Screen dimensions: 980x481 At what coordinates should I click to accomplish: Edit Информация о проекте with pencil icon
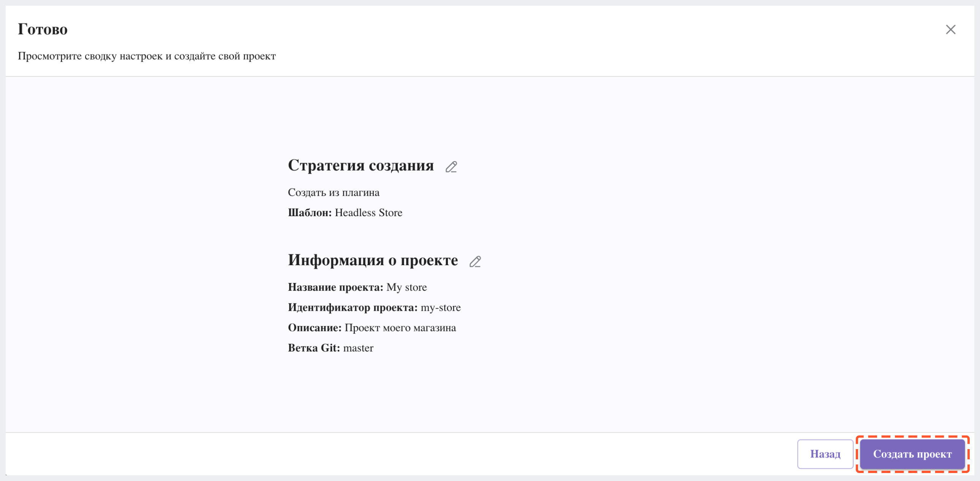click(x=475, y=261)
